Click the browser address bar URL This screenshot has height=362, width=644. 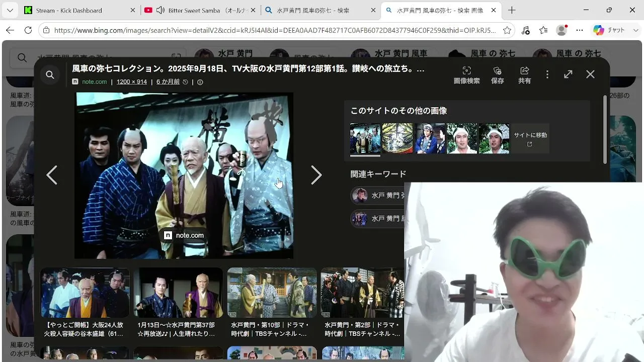275,30
